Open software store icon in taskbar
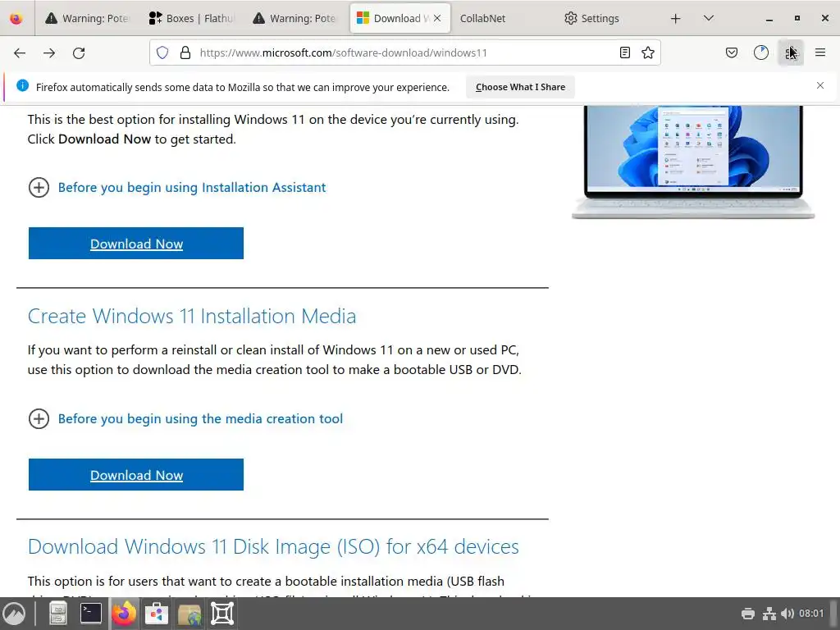840x630 pixels. coord(157,614)
